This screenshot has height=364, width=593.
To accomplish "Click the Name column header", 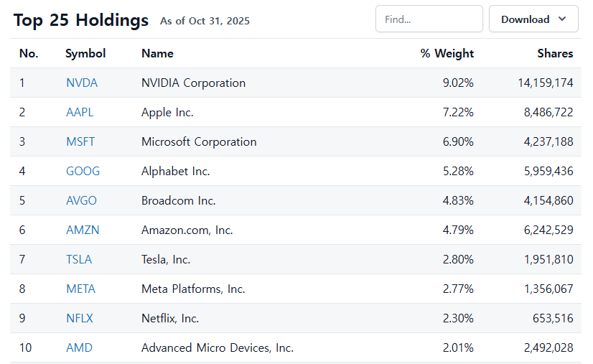I will tap(157, 53).
